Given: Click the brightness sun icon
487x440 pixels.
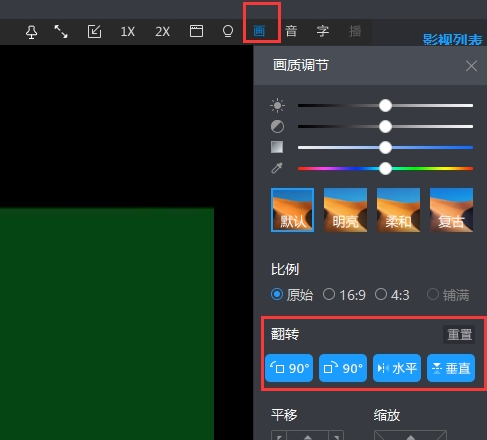Looking at the screenshot, I should (x=277, y=106).
